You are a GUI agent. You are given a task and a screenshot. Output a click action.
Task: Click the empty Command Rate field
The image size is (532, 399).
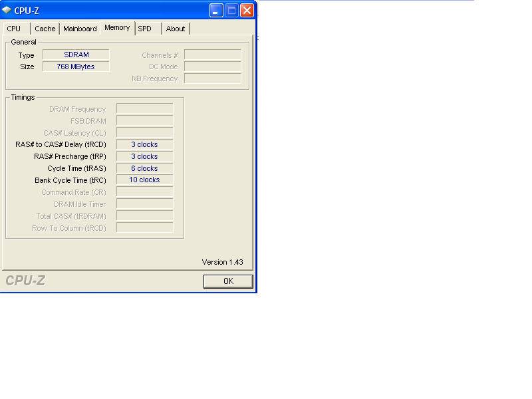click(144, 192)
